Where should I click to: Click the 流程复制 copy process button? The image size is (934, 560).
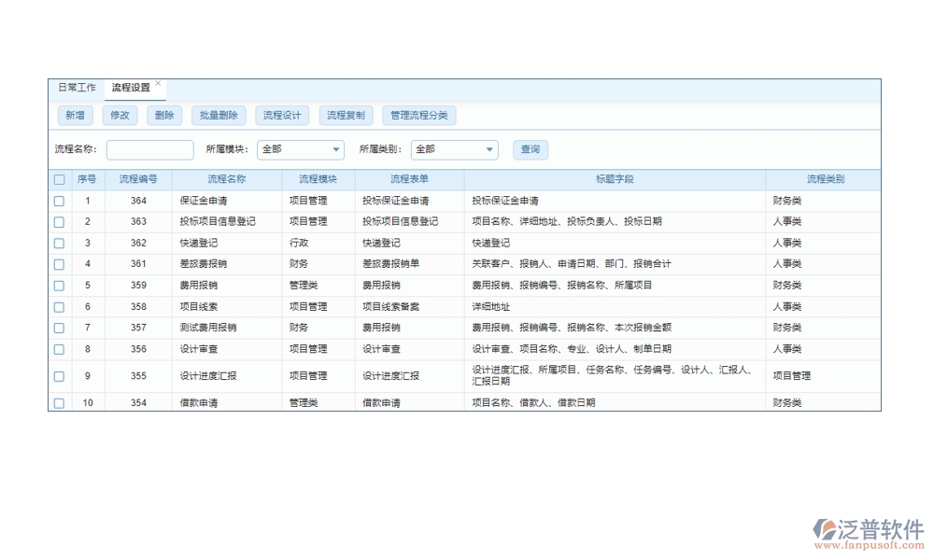coord(346,115)
